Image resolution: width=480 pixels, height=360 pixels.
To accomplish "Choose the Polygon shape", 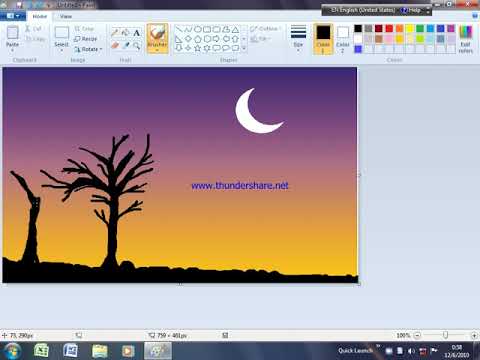I will (226, 30).
